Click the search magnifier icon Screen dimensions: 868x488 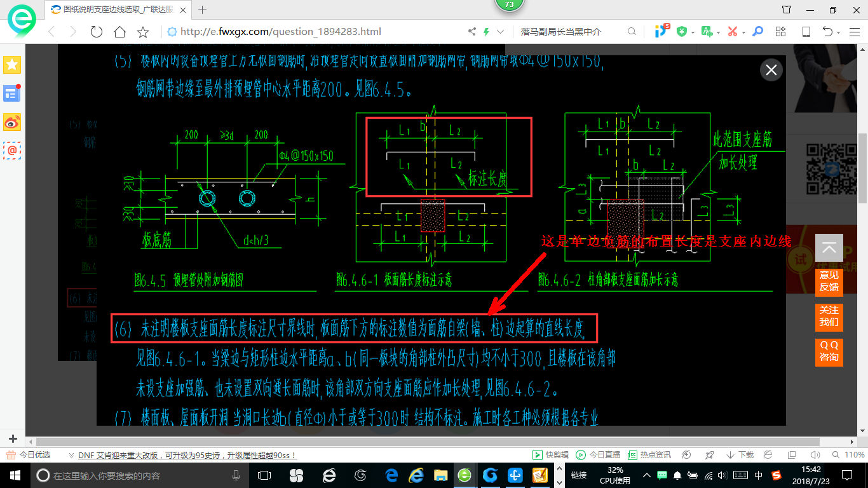tap(632, 32)
